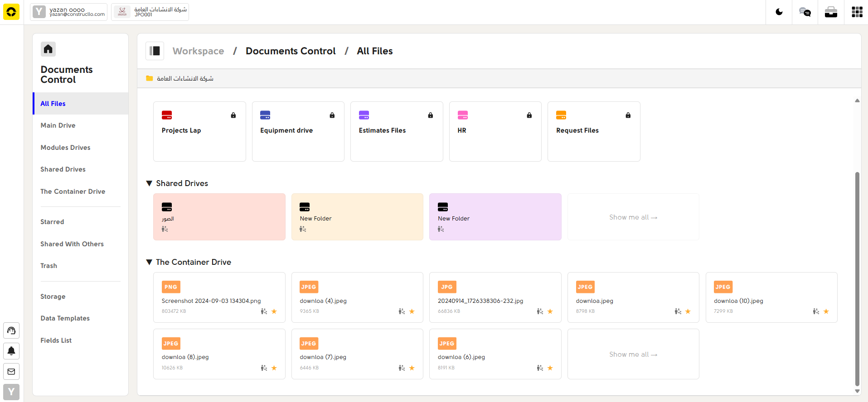Viewport: 868px width, 402px height.
Task: Open the company root folder path
Action: click(x=180, y=78)
